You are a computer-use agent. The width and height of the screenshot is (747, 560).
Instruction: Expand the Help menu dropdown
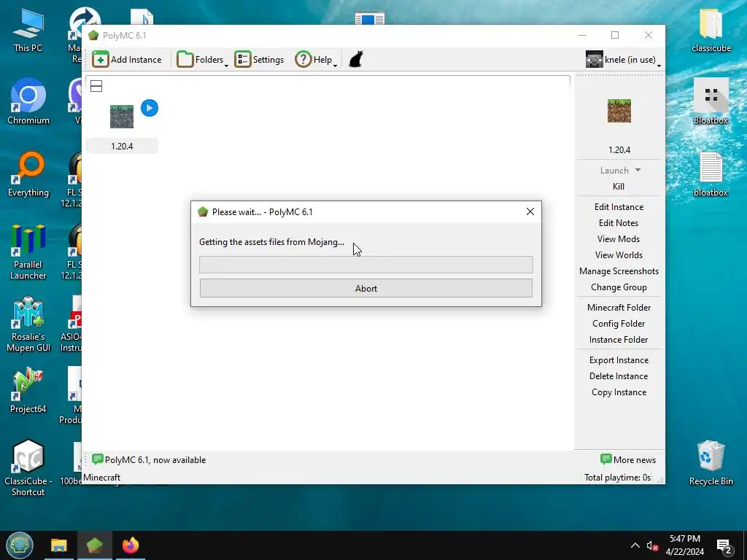pos(316,60)
